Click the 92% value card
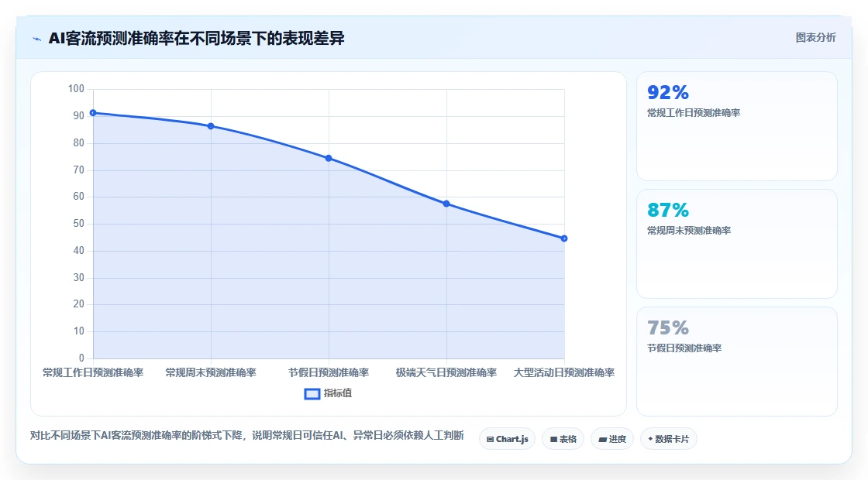 pyautogui.click(x=737, y=126)
